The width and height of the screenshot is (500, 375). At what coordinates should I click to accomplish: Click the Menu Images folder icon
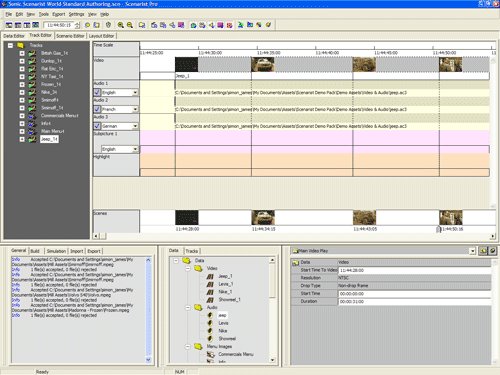199,347
